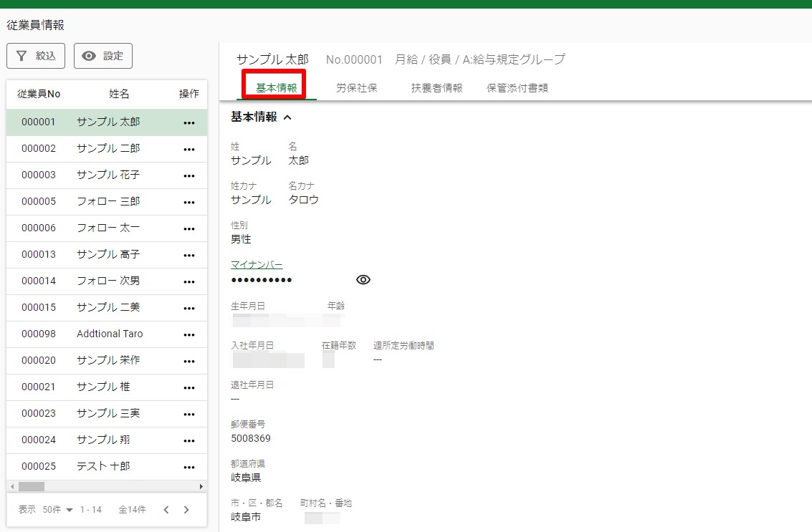Switch to the 保管添付書類 tab

(x=517, y=88)
